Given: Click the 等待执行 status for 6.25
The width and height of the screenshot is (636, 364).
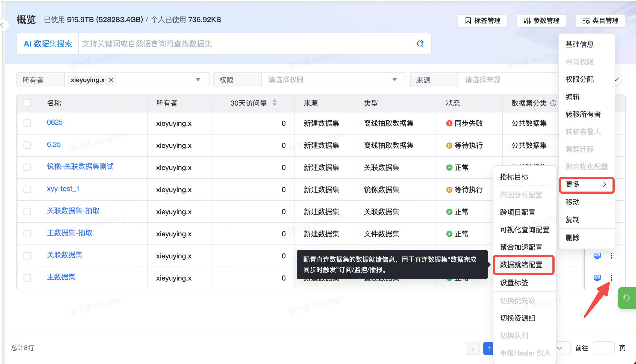Looking at the screenshot, I should pyautogui.click(x=464, y=145).
